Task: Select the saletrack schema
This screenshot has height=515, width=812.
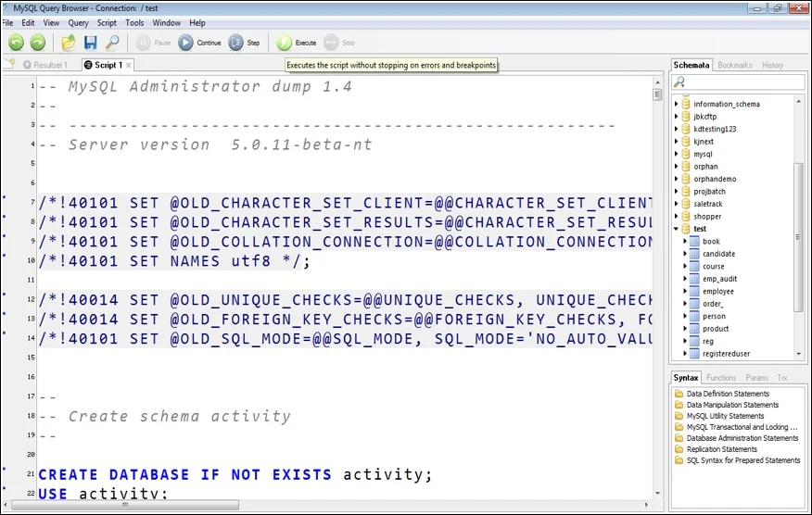Action: 707,204
